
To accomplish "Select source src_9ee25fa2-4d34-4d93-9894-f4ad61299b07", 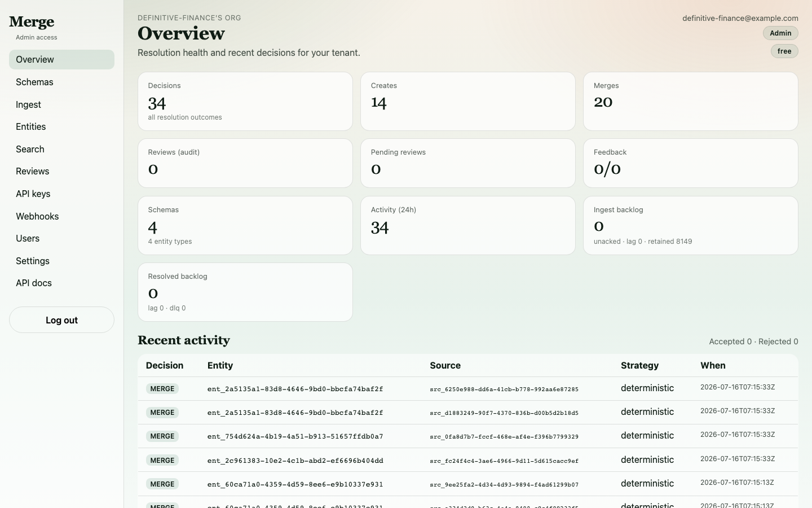I will pyautogui.click(x=504, y=485).
